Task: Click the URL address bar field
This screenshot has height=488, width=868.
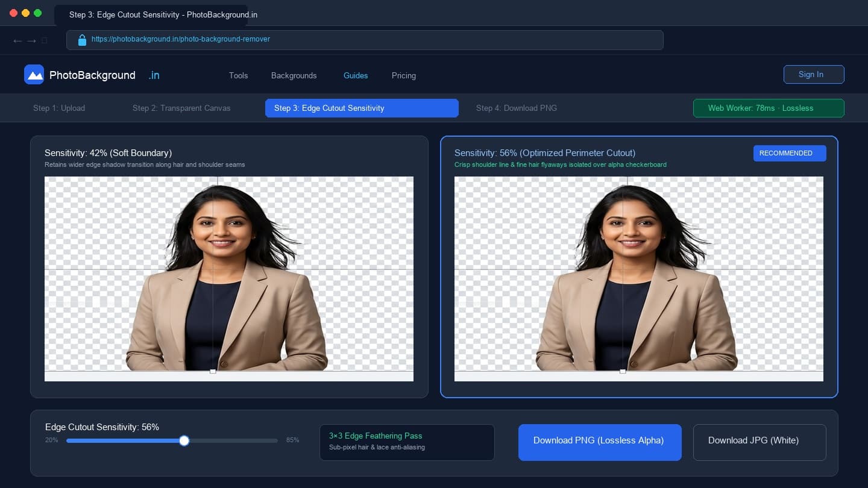Action: click(365, 40)
